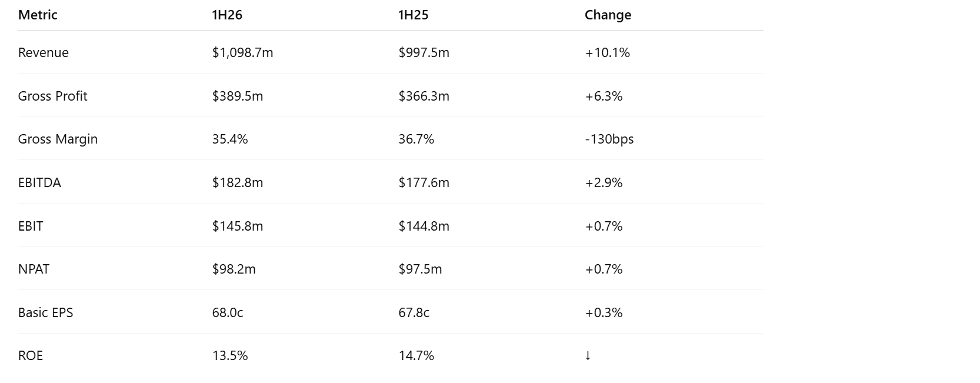This screenshot has height=383, width=980.
Task: Select the +10.1% revenue change cell
Action: [607, 53]
